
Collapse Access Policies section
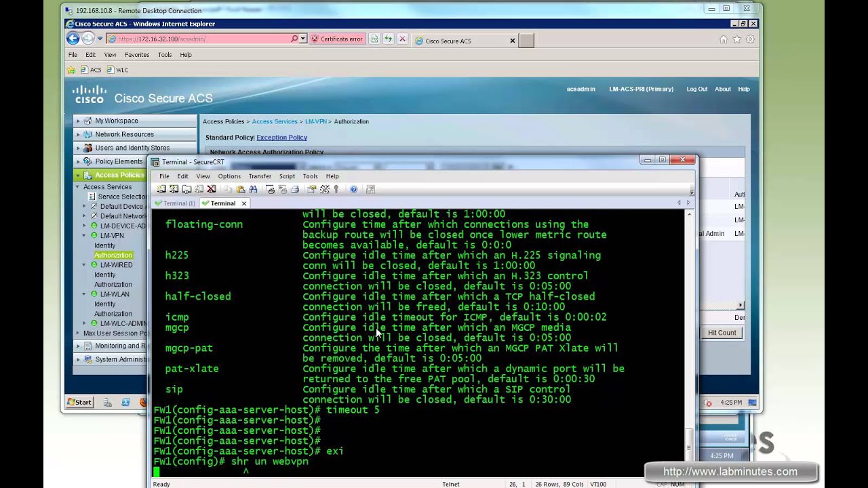[78, 175]
